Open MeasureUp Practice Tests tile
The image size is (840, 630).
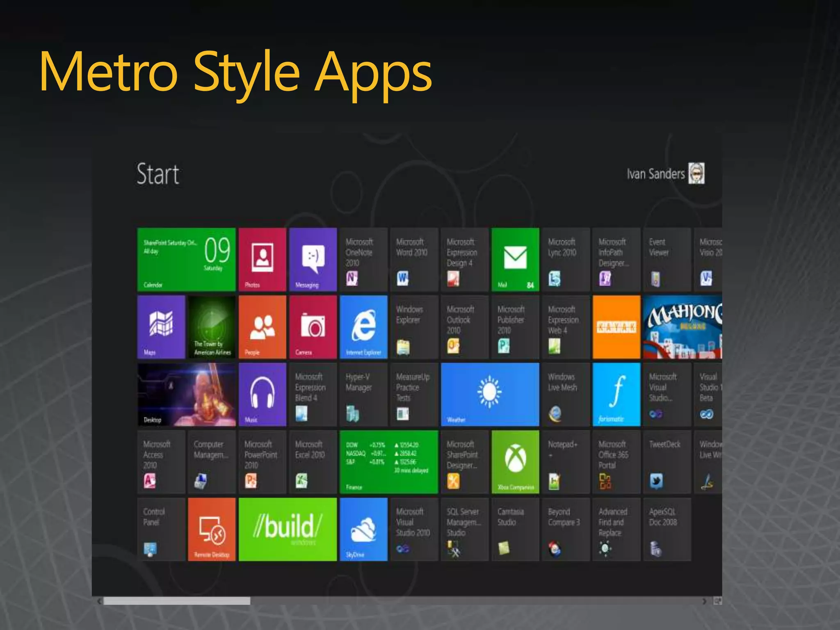(x=414, y=395)
